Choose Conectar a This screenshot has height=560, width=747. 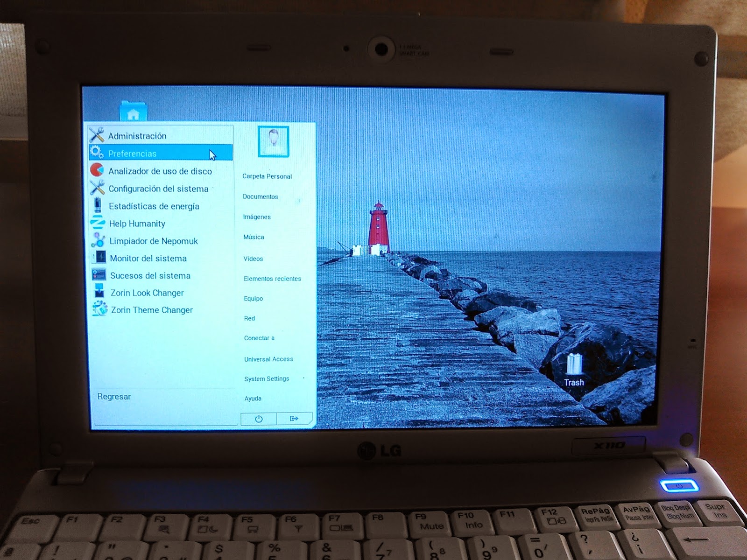click(259, 338)
